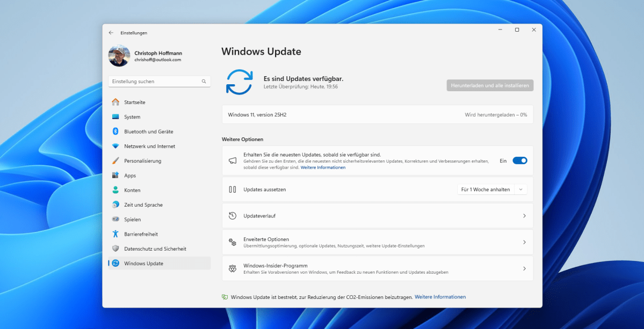Click Herunterladen und alle installieren
This screenshot has height=329, width=644.
tap(489, 85)
